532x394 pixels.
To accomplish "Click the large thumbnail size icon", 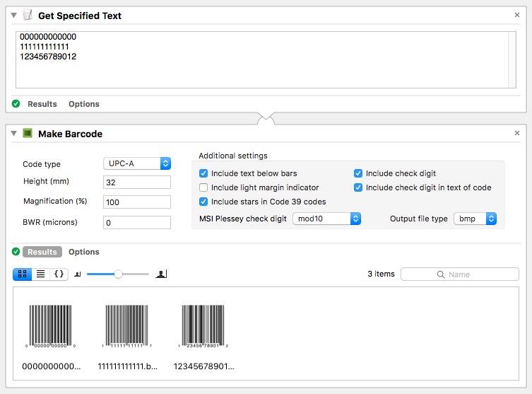I will pyautogui.click(x=161, y=274).
